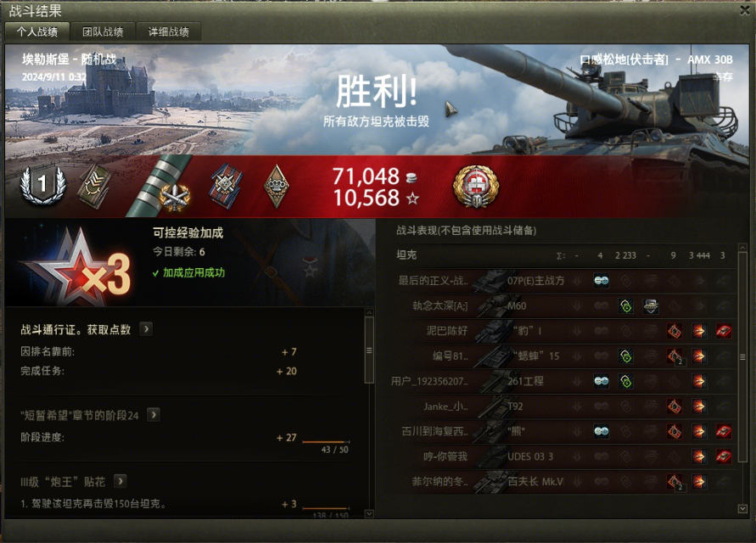Click the left panel scrollbar down arrow
The image size is (756, 543).
(369, 513)
